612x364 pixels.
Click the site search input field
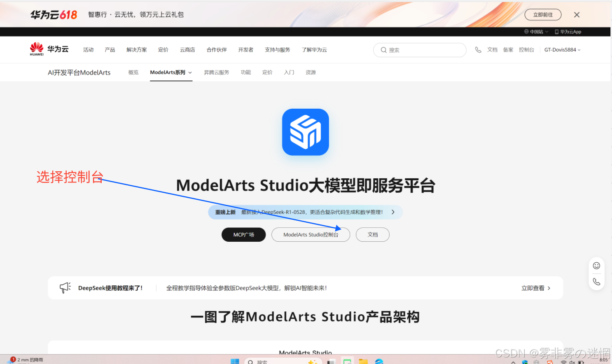point(420,50)
